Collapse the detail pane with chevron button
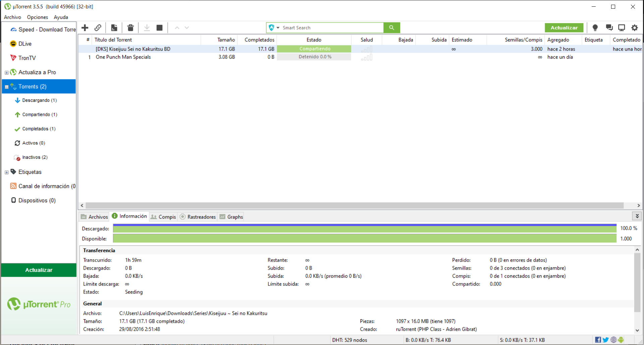644x345 pixels. (637, 216)
